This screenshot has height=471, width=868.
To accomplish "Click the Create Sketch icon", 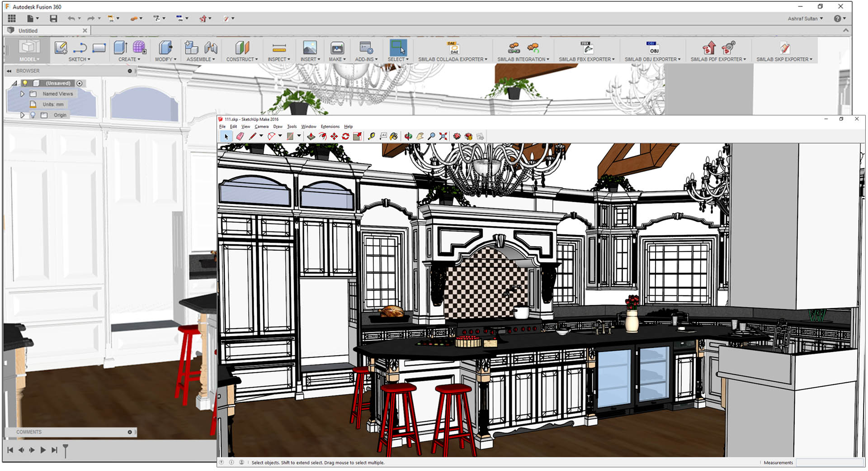I will click(x=61, y=48).
